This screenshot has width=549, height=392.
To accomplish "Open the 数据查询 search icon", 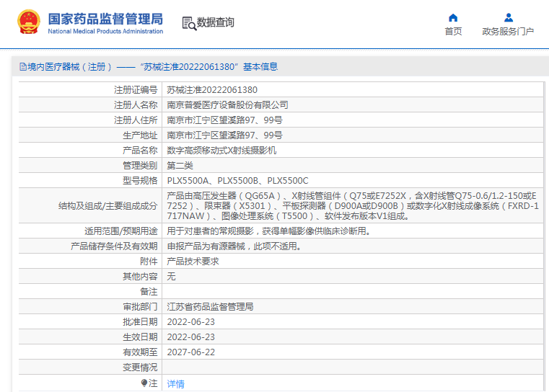I will pos(189,24).
